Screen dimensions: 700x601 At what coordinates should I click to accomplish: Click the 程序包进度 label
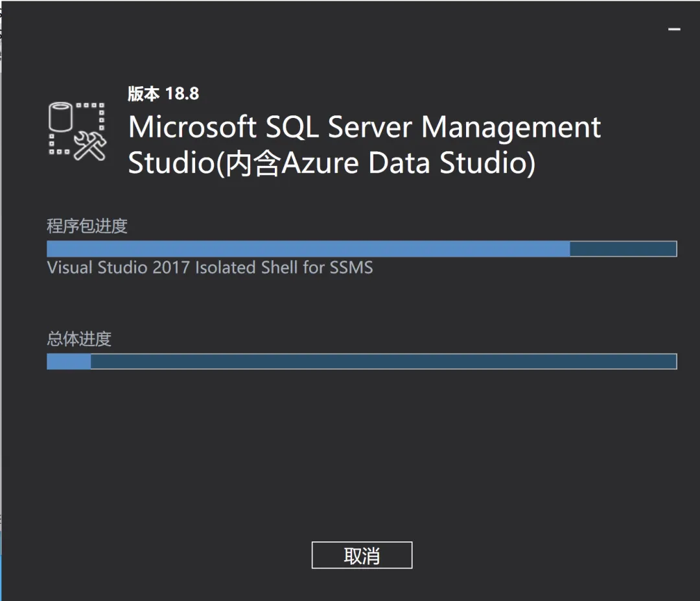click(87, 226)
